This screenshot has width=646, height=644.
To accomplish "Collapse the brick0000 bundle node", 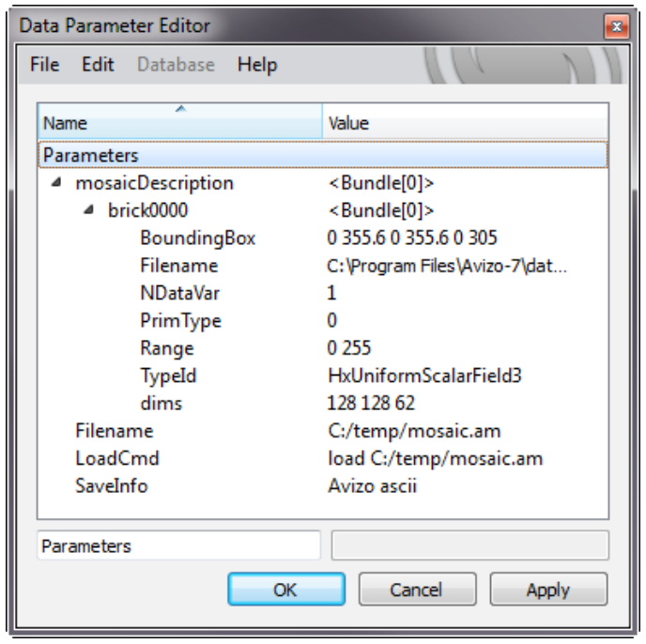I will coord(88,209).
